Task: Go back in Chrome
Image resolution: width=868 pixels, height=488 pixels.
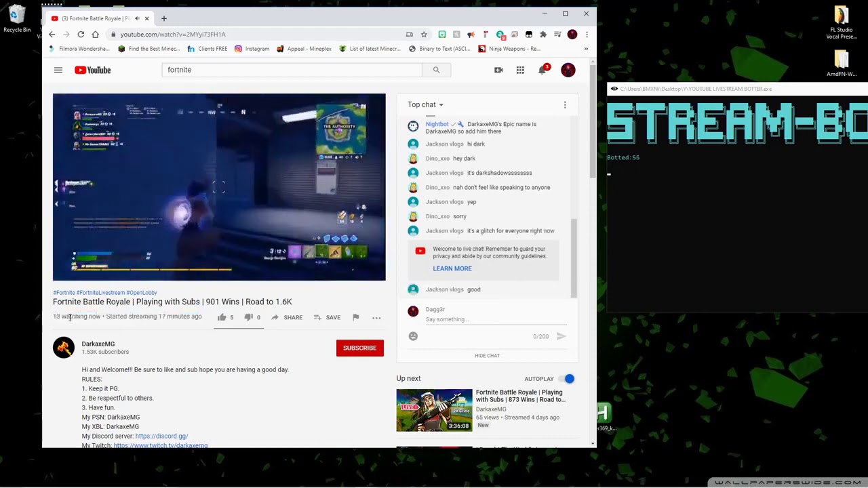Action: pyautogui.click(x=52, y=34)
